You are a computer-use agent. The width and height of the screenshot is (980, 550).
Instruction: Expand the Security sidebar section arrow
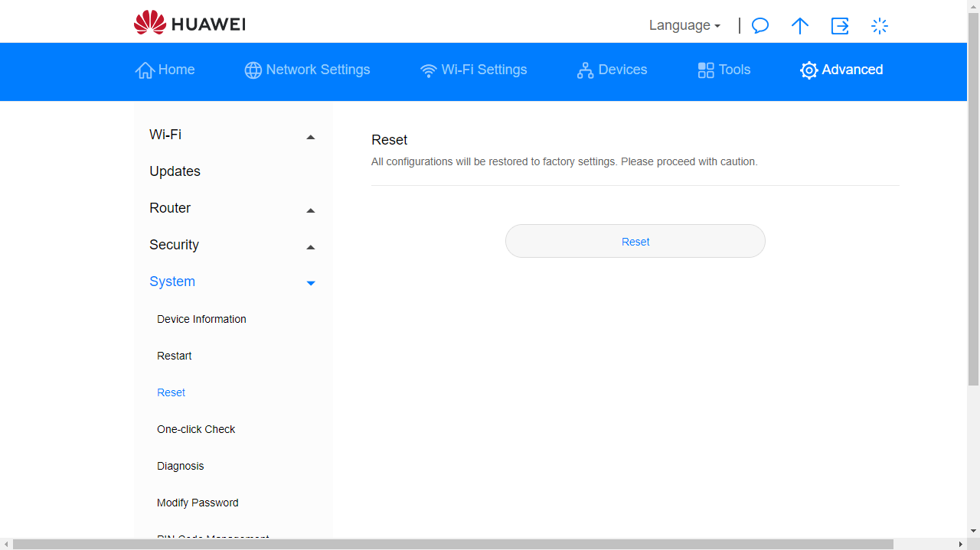[x=310, y=247]
